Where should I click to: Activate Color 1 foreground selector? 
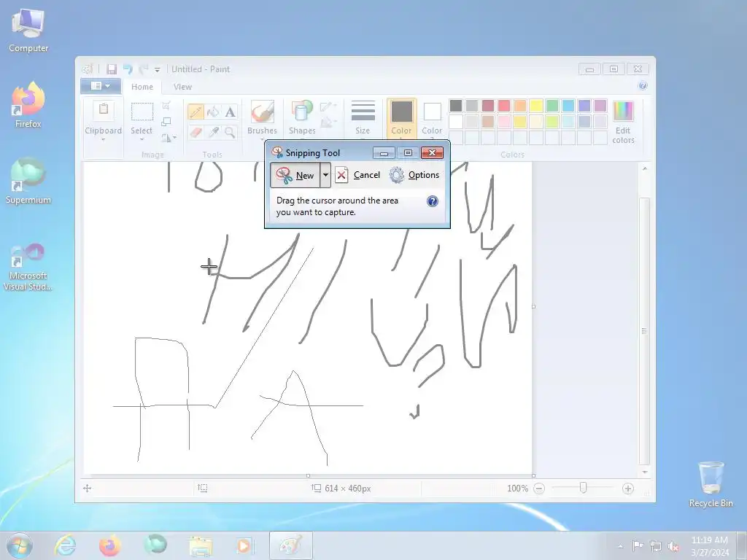point(402,119)
